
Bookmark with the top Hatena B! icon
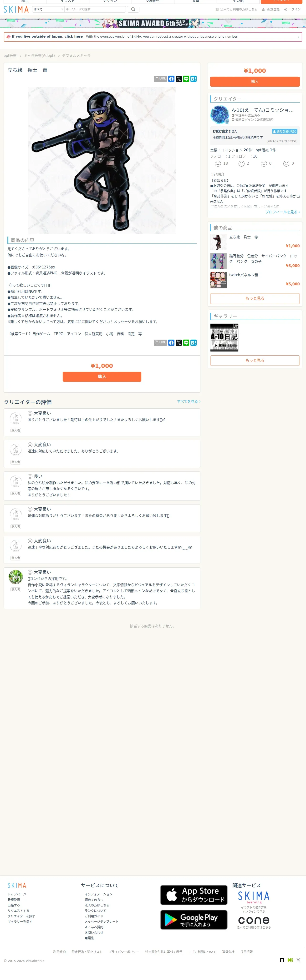[194, 79]
